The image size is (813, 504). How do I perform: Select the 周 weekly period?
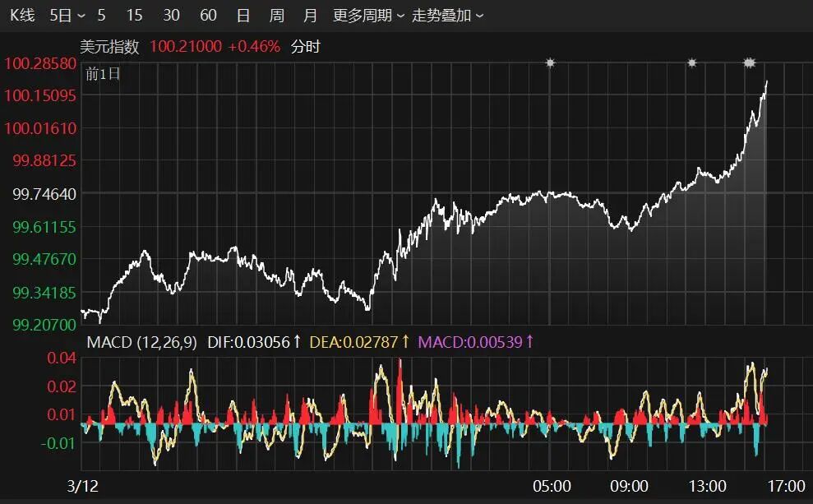tap(275, 15)
